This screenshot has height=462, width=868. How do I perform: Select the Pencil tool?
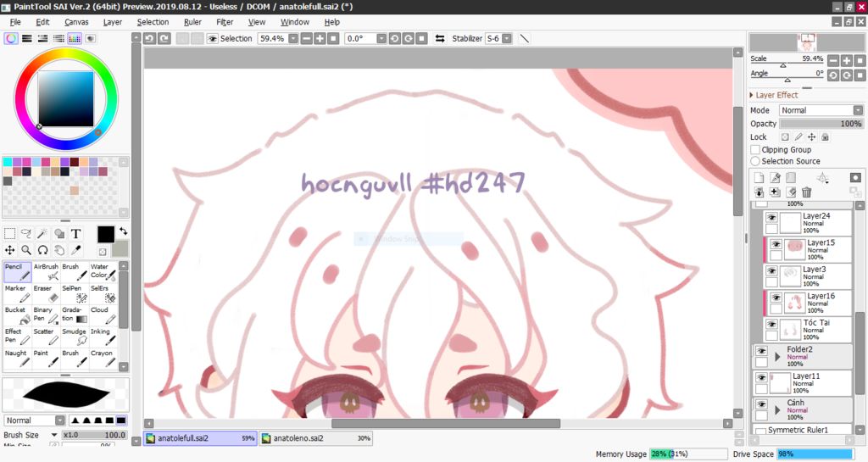tap(17, 271)
